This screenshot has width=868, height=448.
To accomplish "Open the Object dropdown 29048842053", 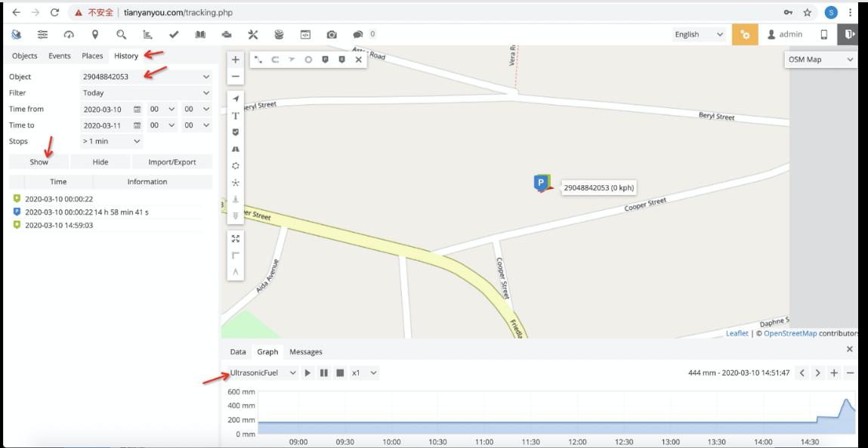I will tap(146, 76).
